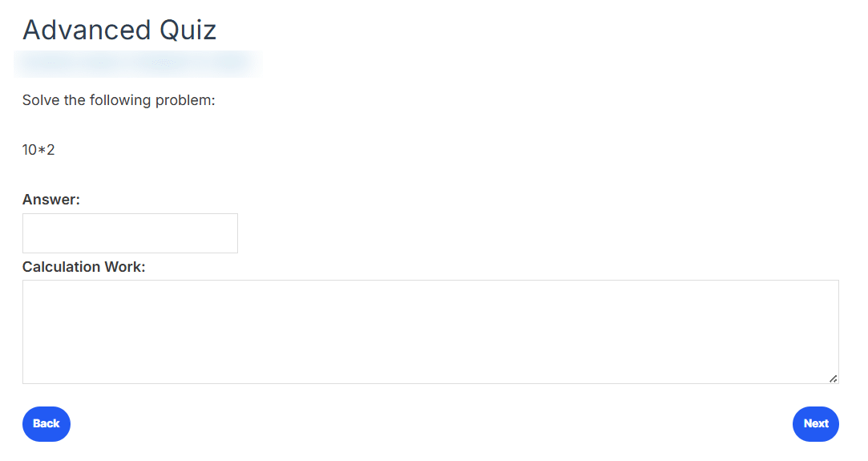Click the Answer input field
Viewport: 868px width, 461px height.
(130, 233)
